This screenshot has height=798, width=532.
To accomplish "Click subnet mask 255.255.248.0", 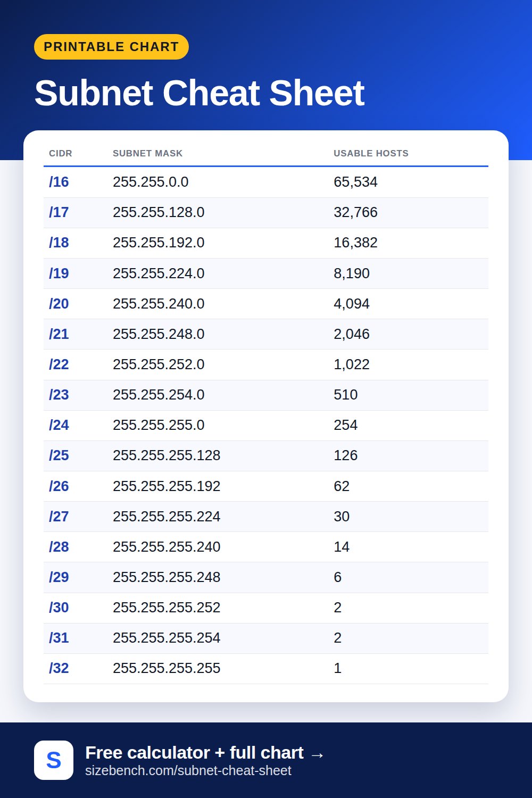I will (x=159, y=334).
